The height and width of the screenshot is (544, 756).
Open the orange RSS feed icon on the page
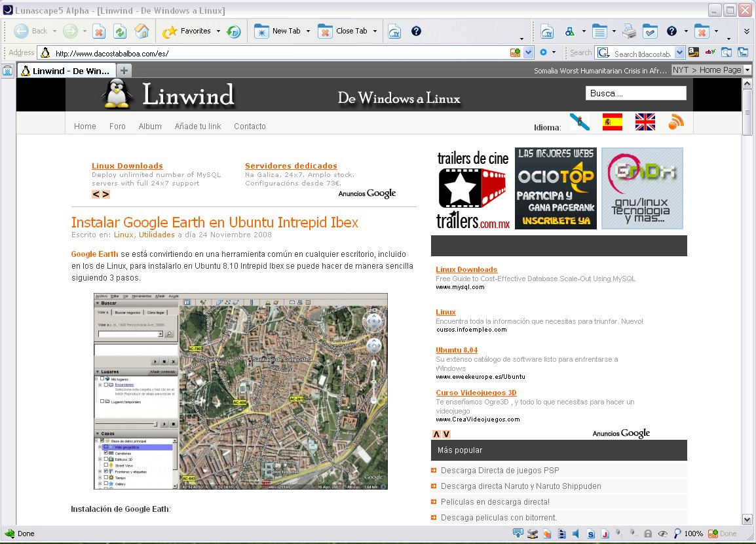[x=676, y=121]
